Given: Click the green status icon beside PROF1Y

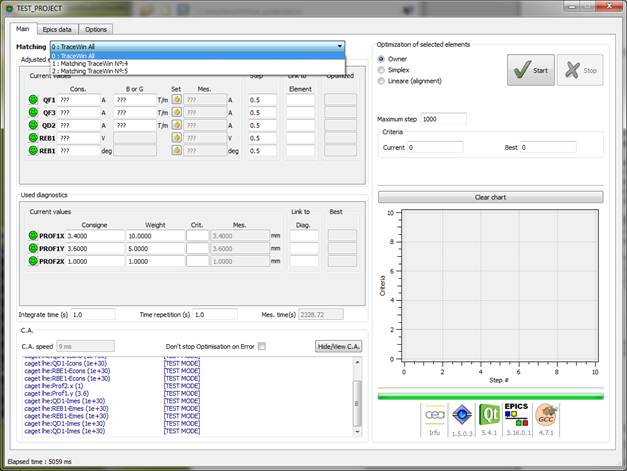Looking at the screenshot, I should pyautogui.click(x=33, y=248).
